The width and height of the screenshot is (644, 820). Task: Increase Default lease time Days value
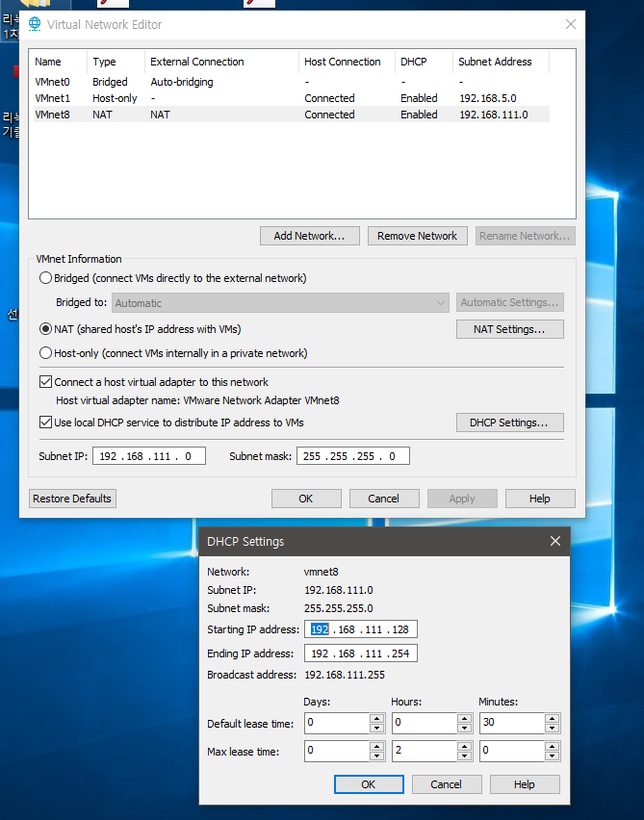376,718
